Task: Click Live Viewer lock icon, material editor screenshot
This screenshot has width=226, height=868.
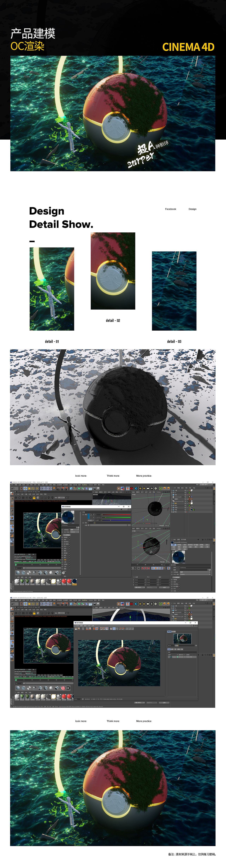Action: coord(34,497)
